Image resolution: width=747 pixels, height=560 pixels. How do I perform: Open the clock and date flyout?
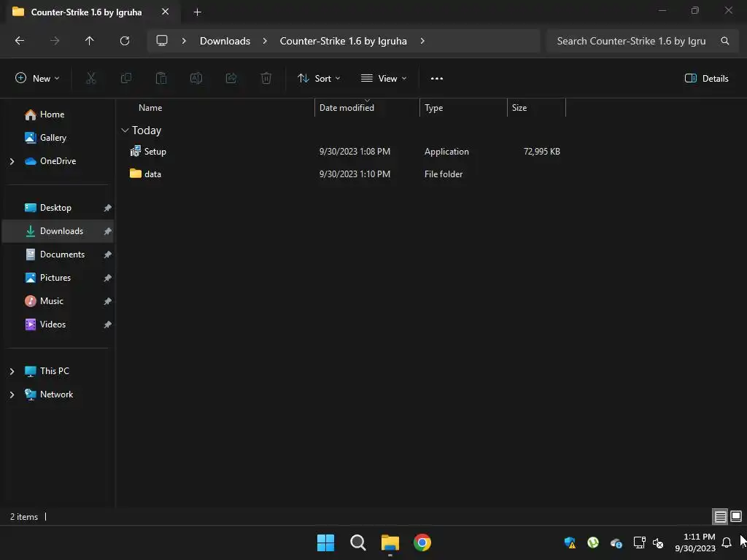[x=695, y=542]
